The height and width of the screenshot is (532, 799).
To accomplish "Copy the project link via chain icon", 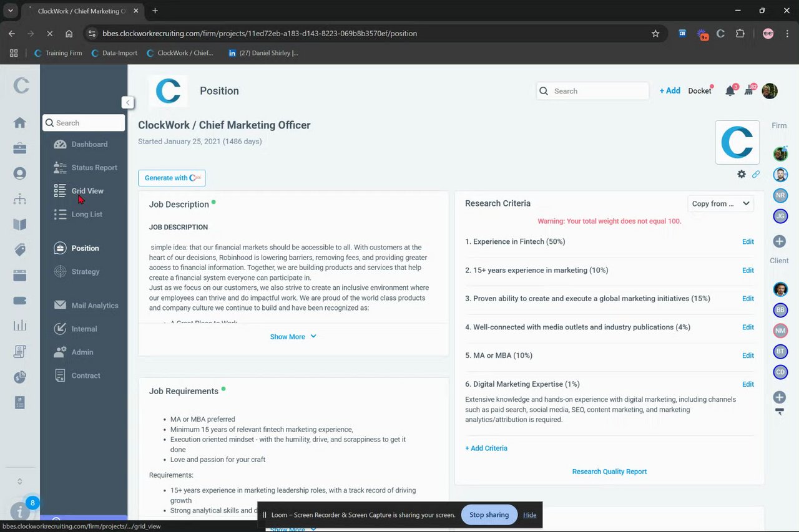I will [756, 174].
